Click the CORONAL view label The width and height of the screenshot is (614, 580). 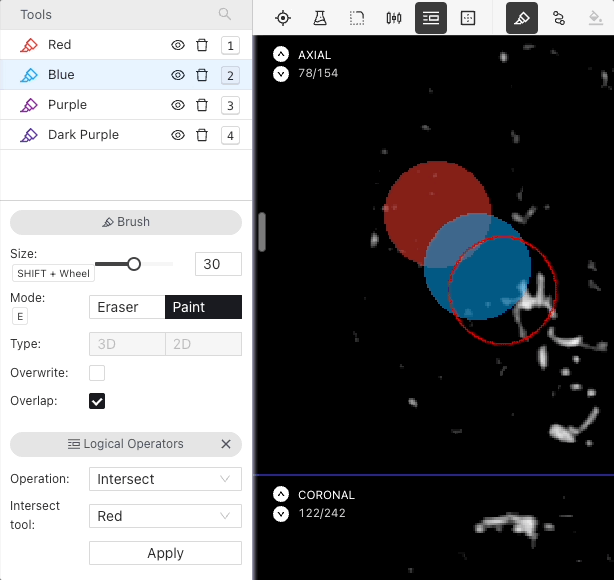tap(326, 495)
